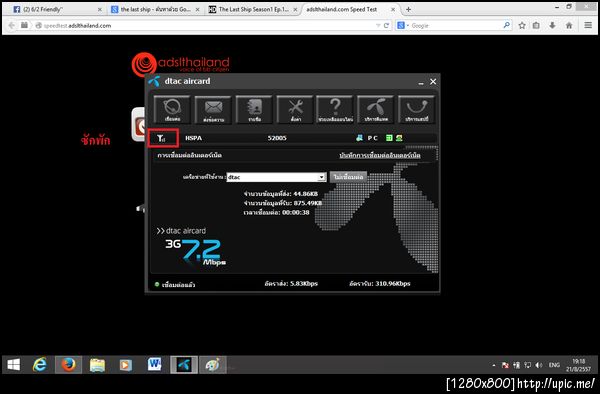Click the blue network computers status icon
This screenshot has height=394, width=600.
[x=359, y=138]
